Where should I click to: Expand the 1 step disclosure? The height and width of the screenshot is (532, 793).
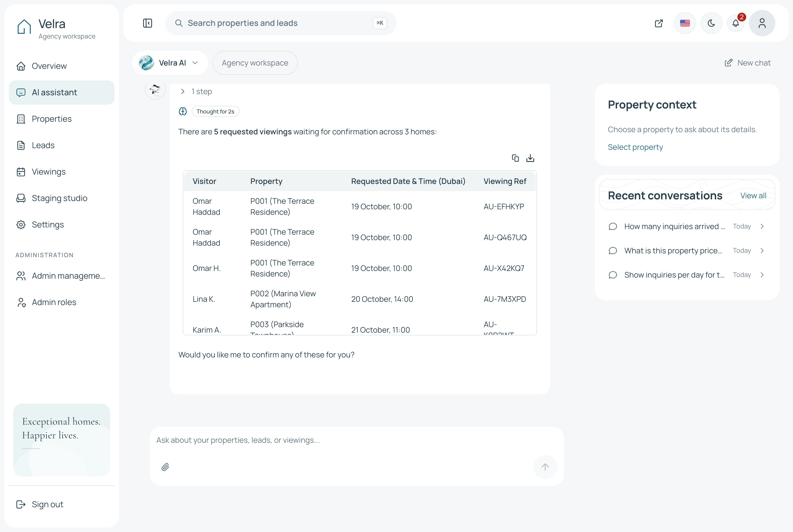click(x=196, y=92)
